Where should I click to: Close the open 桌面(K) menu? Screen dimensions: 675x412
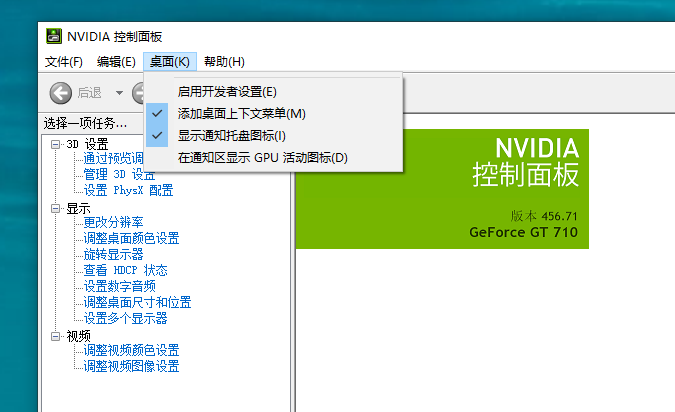tap(170, 62)
